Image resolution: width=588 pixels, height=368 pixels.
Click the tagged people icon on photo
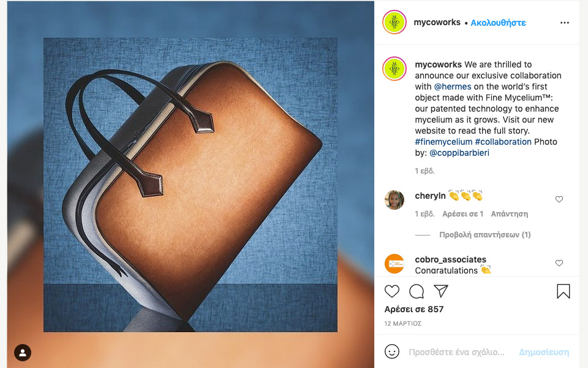[23, 353]
